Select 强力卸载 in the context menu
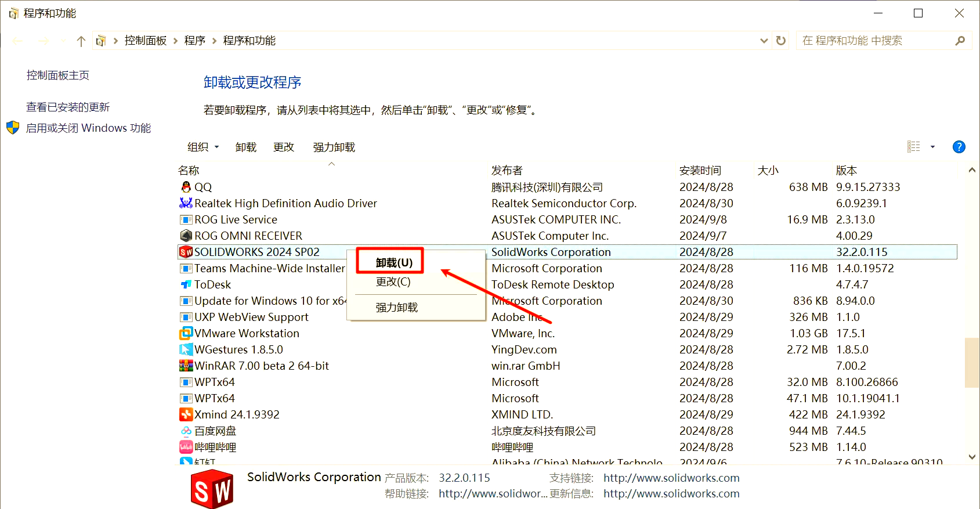The height and width of the screenshot is (509, 980). tap(396, 308)
